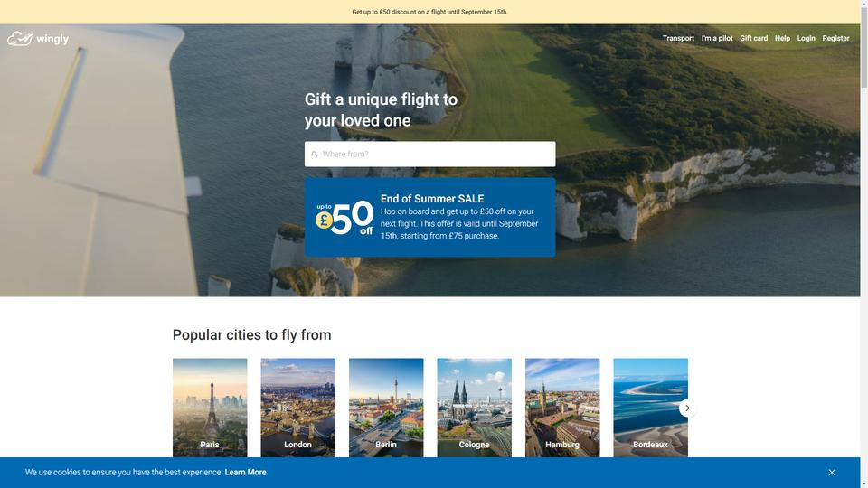Image resolution: width=868 pixels, height=488 pixels.
Task: Focus the Where from search field
Action: (x=429, y=154)
